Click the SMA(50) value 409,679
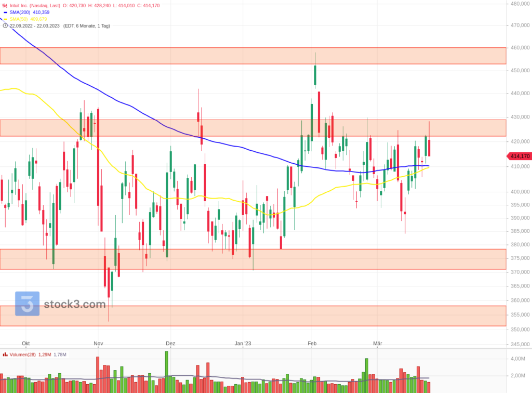Screen dimensions: 532x393 tap(38, 19)
